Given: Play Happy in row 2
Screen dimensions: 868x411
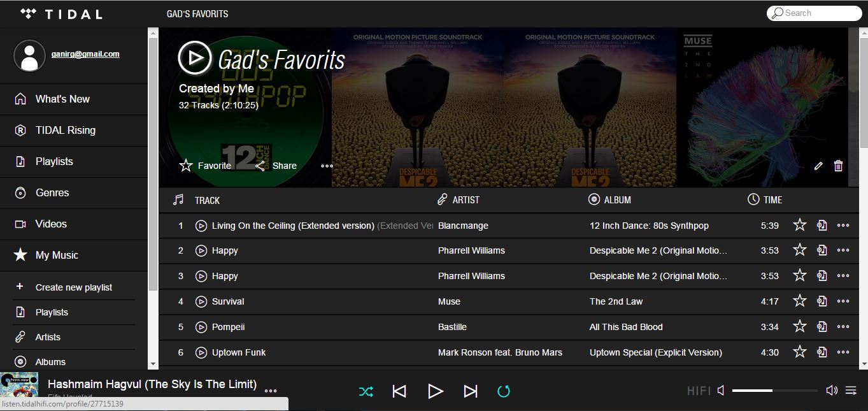Looking at the screenshot, I should (x=201, y=250).
